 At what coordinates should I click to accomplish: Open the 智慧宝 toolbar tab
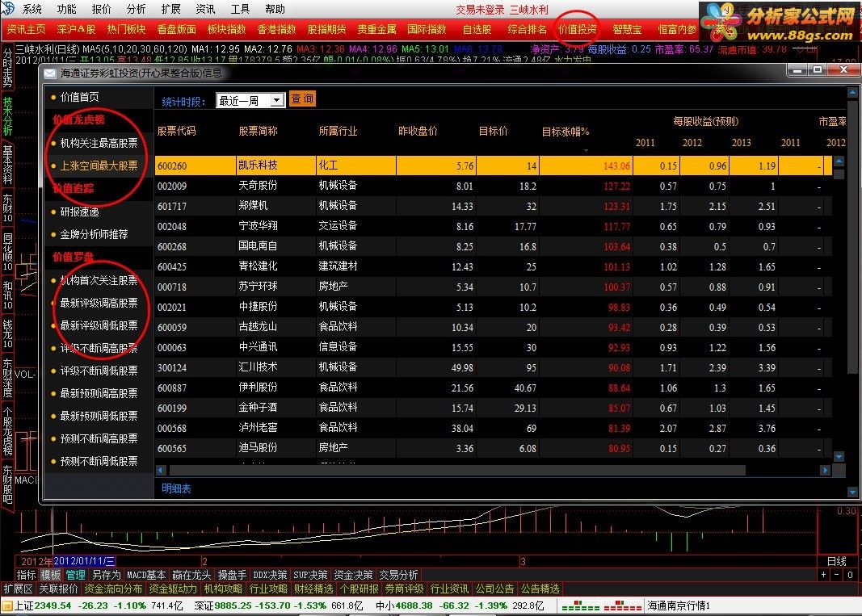tap(627, 29)
